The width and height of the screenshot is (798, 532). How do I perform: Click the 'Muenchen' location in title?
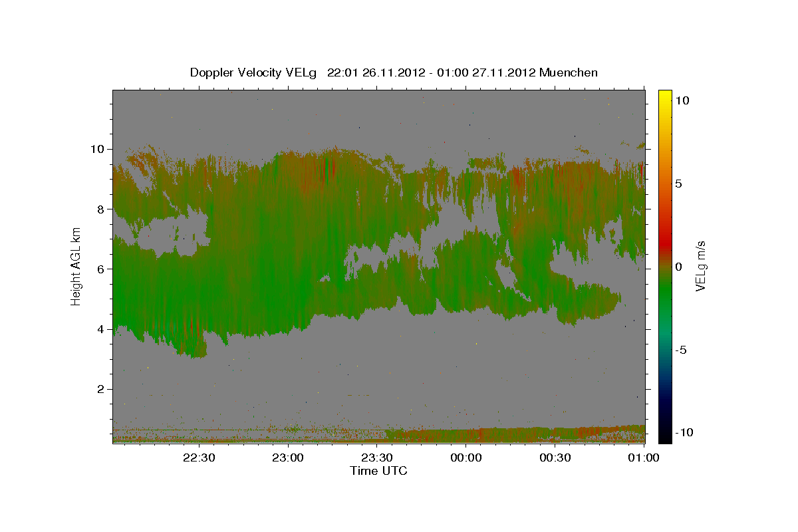point(569,72)
